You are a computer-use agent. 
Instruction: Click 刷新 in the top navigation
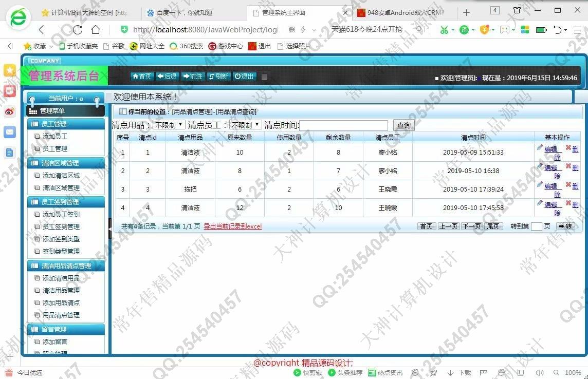(218, 77)
